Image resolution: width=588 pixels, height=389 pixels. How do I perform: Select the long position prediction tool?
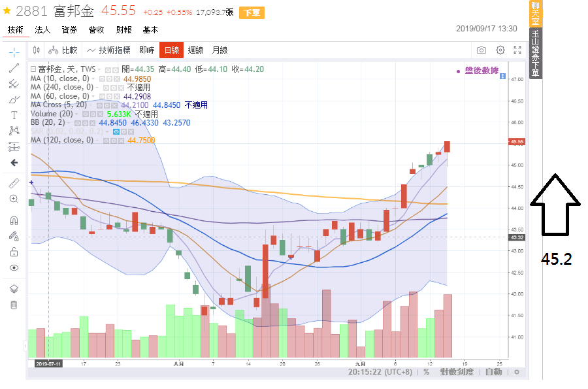[x=14, y=146]
